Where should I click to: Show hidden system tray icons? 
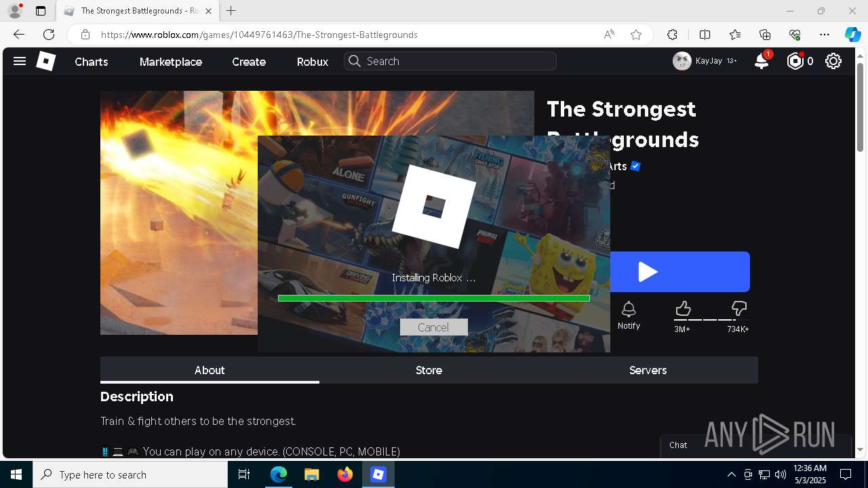[731, 474]
